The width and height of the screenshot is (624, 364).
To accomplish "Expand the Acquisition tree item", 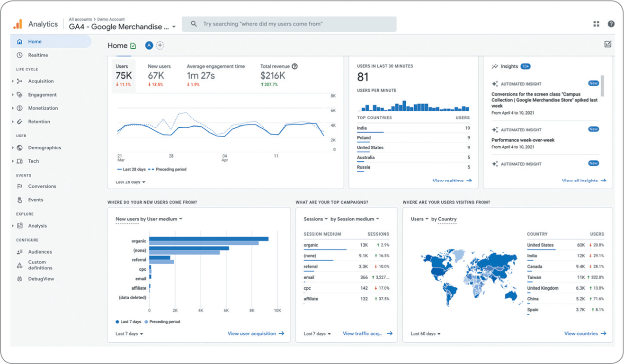I will coord(13,81).
